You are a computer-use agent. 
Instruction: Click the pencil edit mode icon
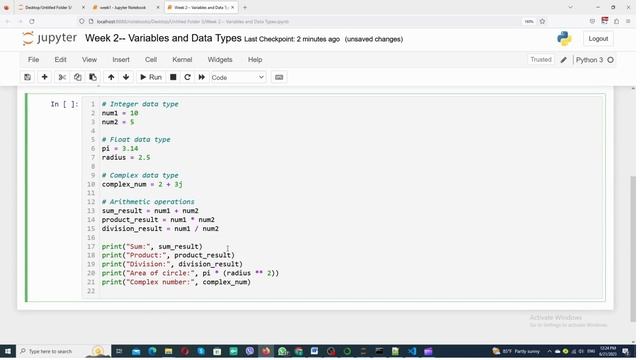pyautogui.click(x=564, y=60)
